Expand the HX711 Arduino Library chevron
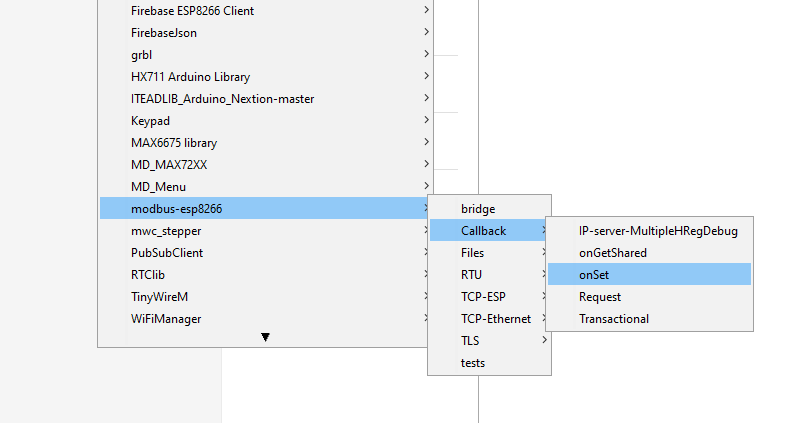 point(426,76)
